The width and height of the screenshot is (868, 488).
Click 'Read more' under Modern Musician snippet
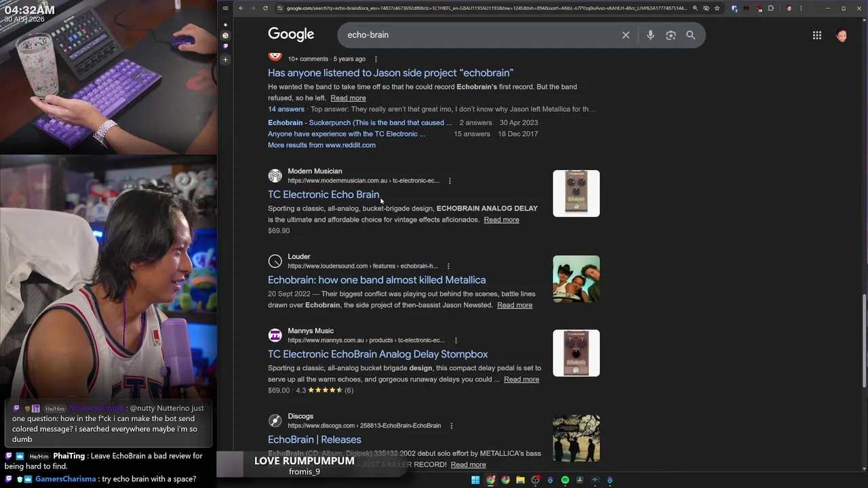click(501, 220)
